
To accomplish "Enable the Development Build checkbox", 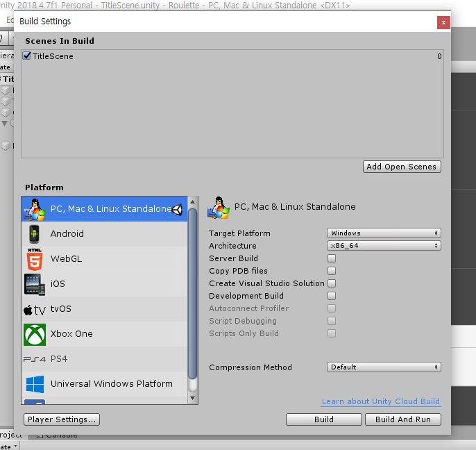I will point(332,296).
